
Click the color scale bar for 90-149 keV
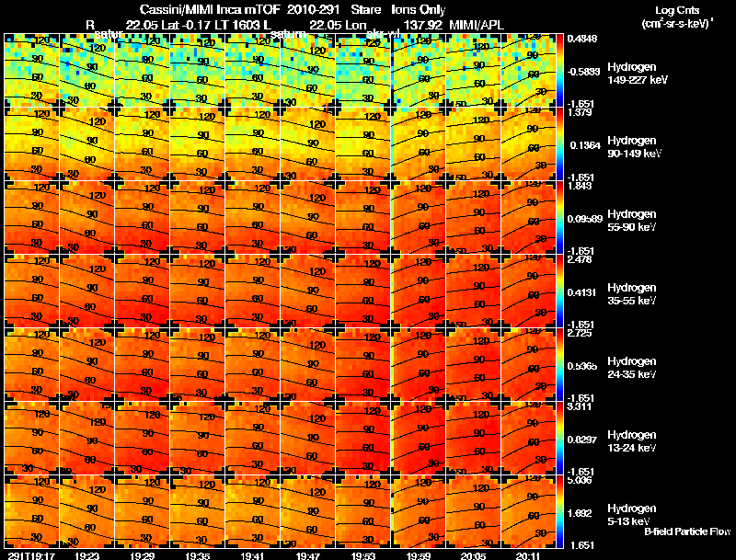coord(559,144)
